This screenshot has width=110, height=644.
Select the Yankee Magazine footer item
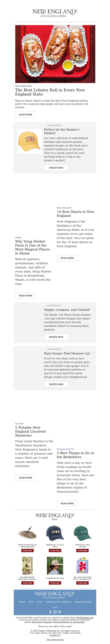point(83,602)
